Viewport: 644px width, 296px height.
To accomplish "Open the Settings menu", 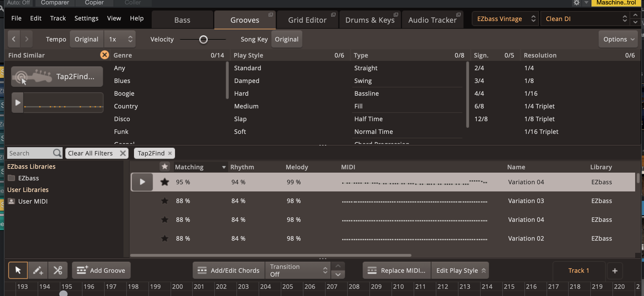I will [x=86, y=18].
